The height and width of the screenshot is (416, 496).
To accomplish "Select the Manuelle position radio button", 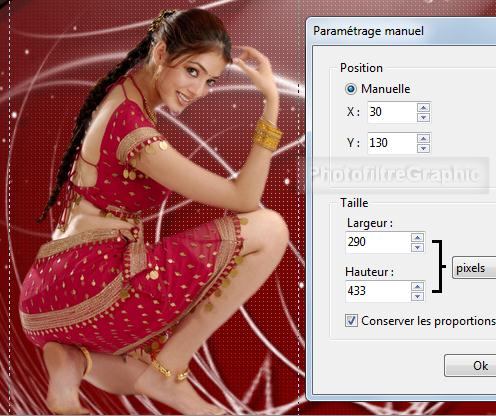I will pos(351,89).
